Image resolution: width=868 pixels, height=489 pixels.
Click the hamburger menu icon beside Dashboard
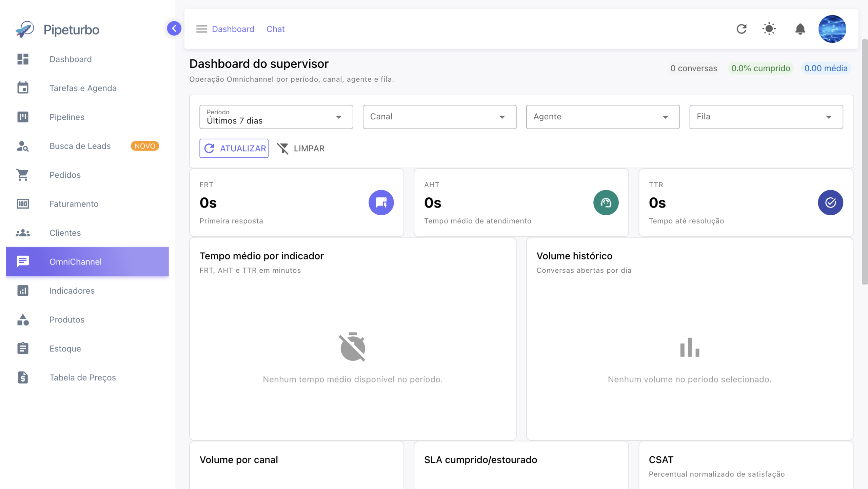pos(202,29)
